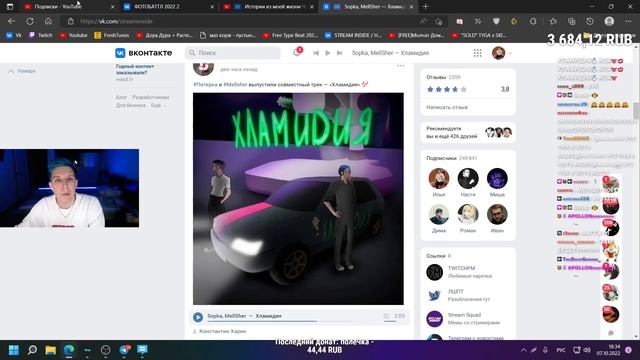
Task: Skip to next track in VK header
Action: pyautogui.click(x=339, y=53)
